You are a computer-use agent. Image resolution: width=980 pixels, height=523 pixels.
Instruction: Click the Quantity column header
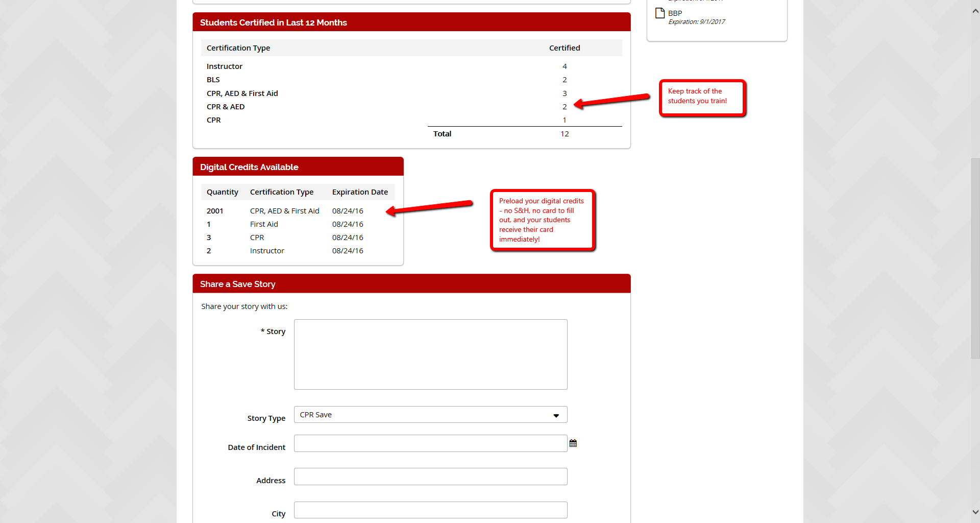pos(223,192)
